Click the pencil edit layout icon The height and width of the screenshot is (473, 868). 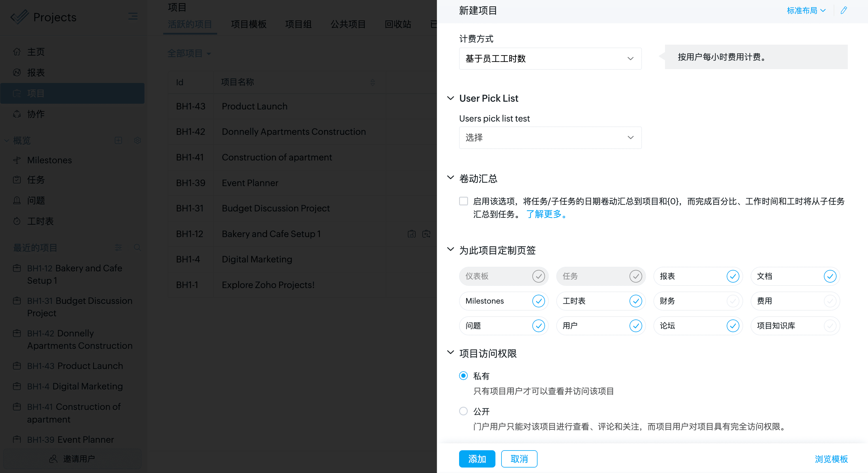click(843, 10)
